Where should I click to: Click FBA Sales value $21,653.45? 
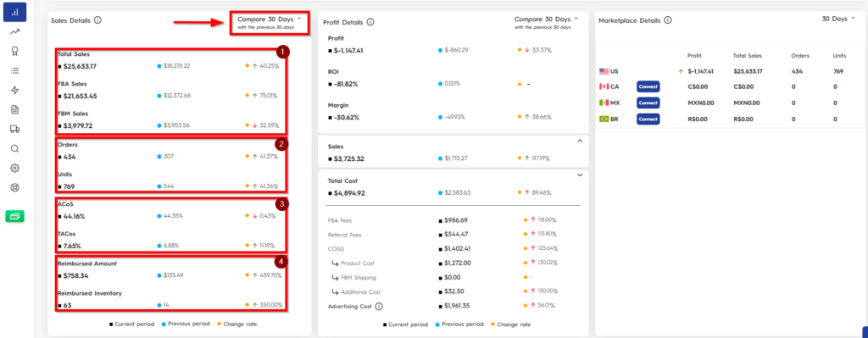click(x=80, y=97)
